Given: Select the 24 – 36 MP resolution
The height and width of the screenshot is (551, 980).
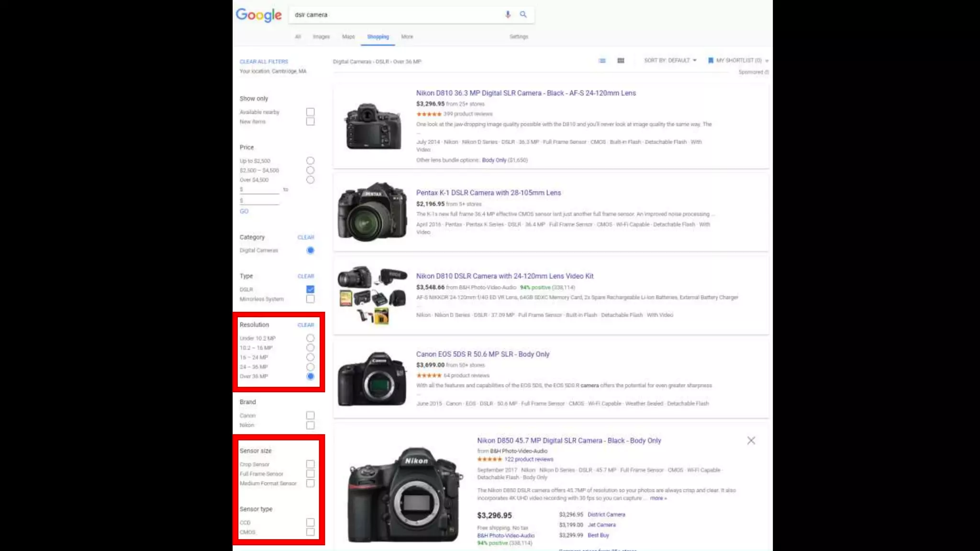Looking at the screenshot, I should point(310,367).
